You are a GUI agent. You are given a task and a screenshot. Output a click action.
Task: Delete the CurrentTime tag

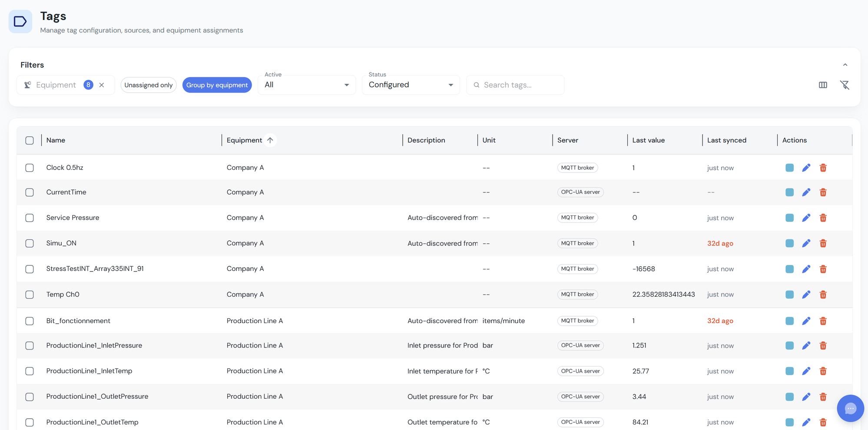(823, 192)
